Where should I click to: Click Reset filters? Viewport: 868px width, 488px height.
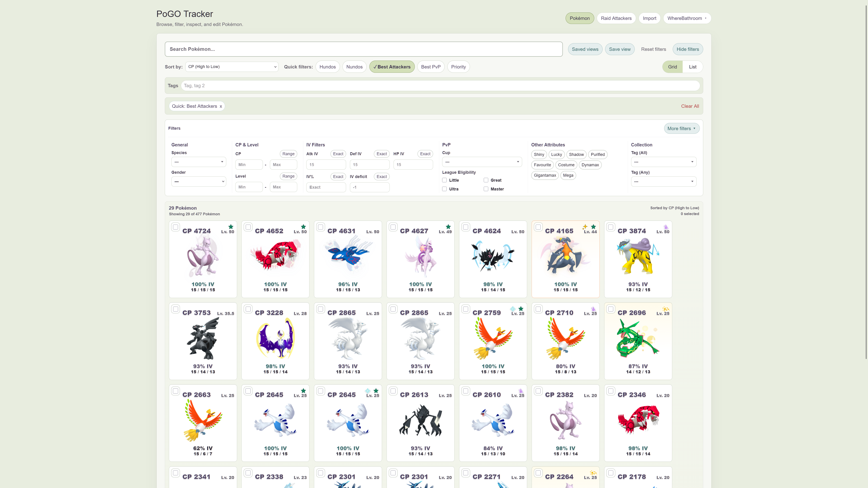click(653, 49)
